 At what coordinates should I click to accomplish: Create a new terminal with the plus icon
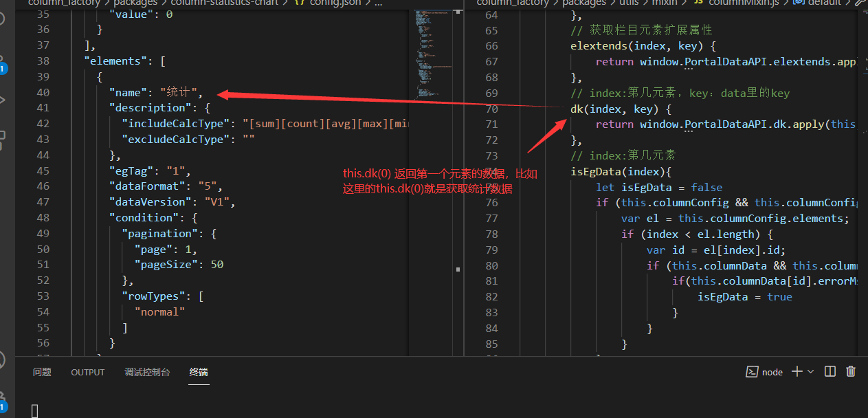point(797,371)
